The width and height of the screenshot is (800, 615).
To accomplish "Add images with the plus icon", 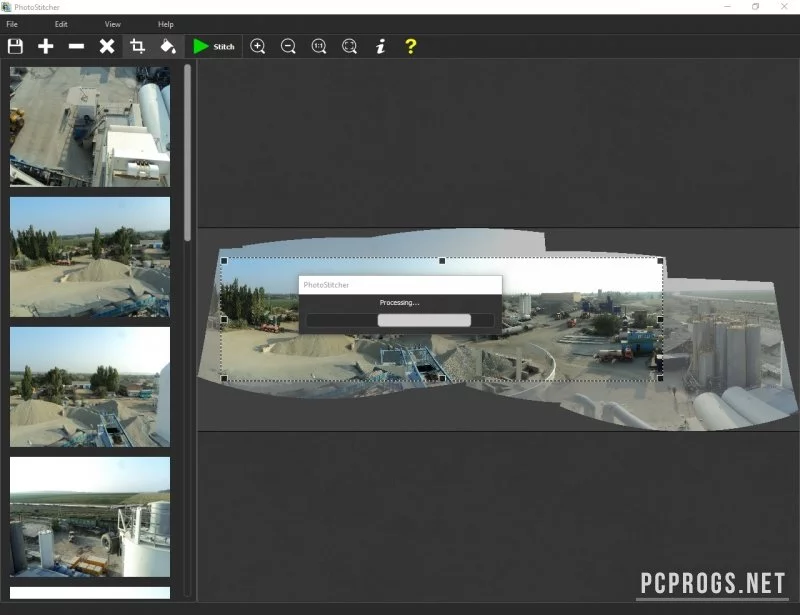I will tap(46, 46).
